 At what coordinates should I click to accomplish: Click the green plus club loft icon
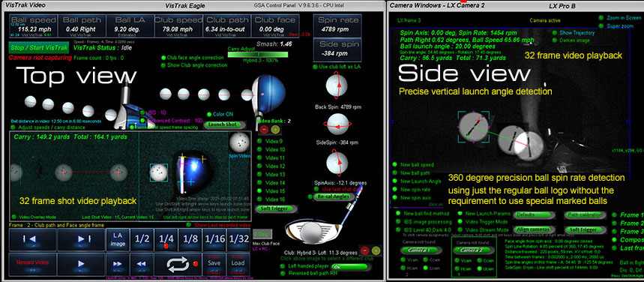(376, 250)
